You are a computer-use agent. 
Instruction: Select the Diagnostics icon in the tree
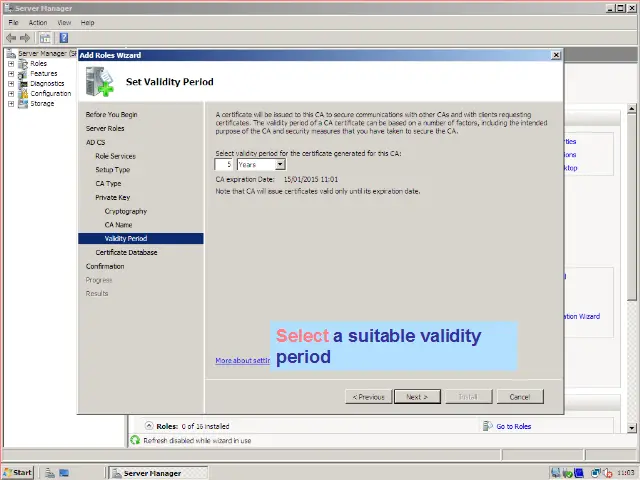[23, 84]
